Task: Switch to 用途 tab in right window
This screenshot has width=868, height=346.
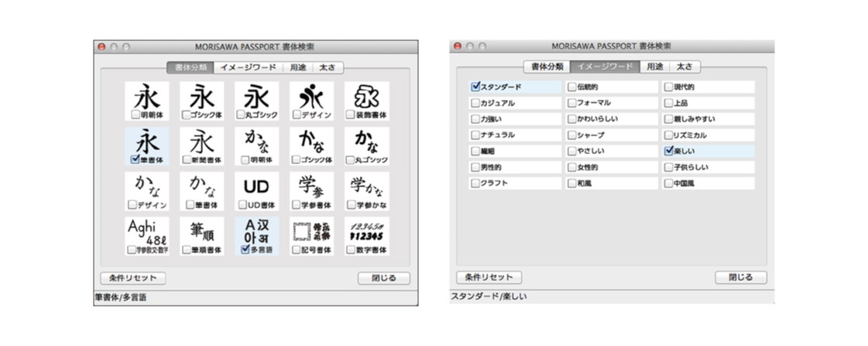Action: click(655, 67)
